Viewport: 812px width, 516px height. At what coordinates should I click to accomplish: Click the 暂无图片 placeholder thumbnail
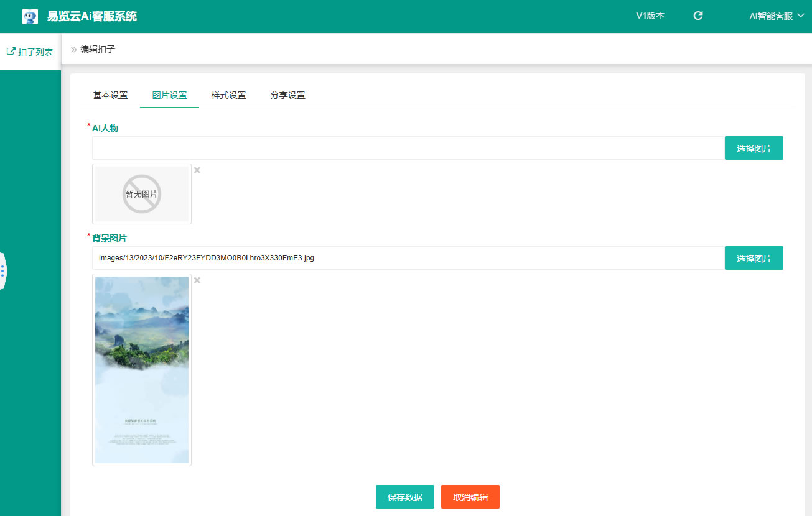(x=142, y=194)
